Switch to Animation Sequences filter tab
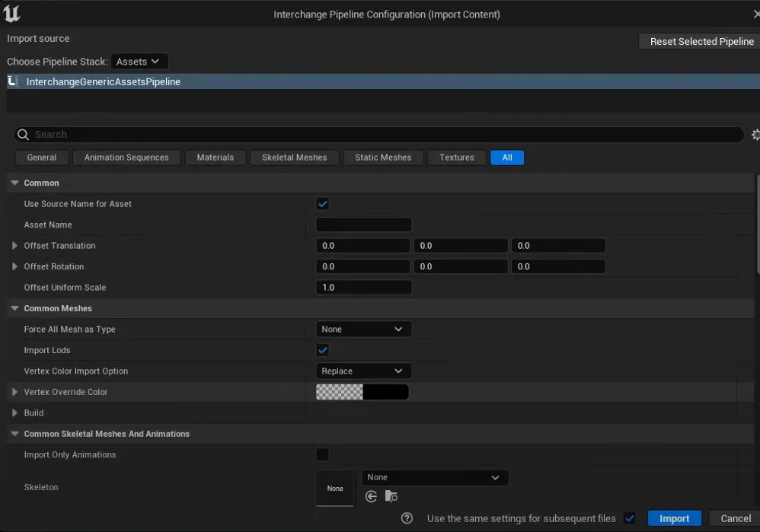 [126, 158]
